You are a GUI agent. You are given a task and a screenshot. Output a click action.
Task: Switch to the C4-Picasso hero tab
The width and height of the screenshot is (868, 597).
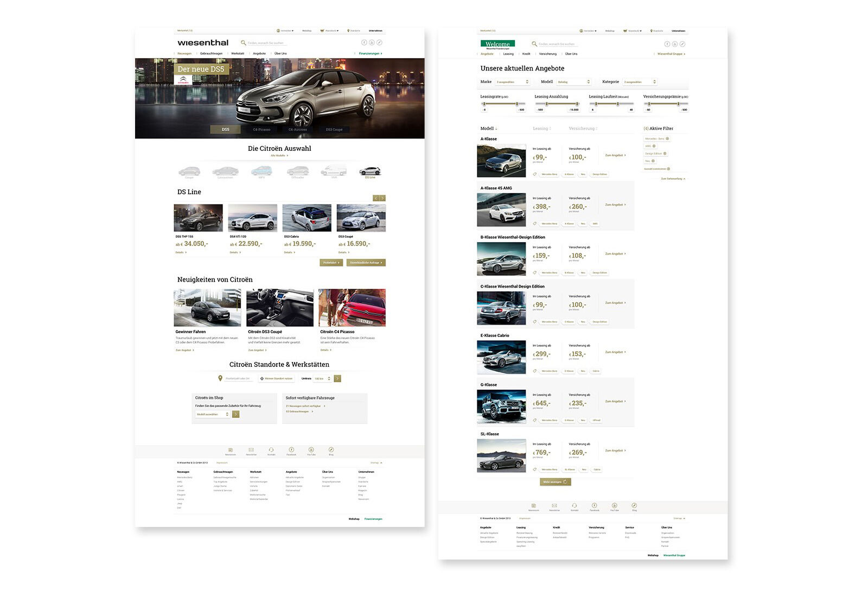(x=261, y=130)
